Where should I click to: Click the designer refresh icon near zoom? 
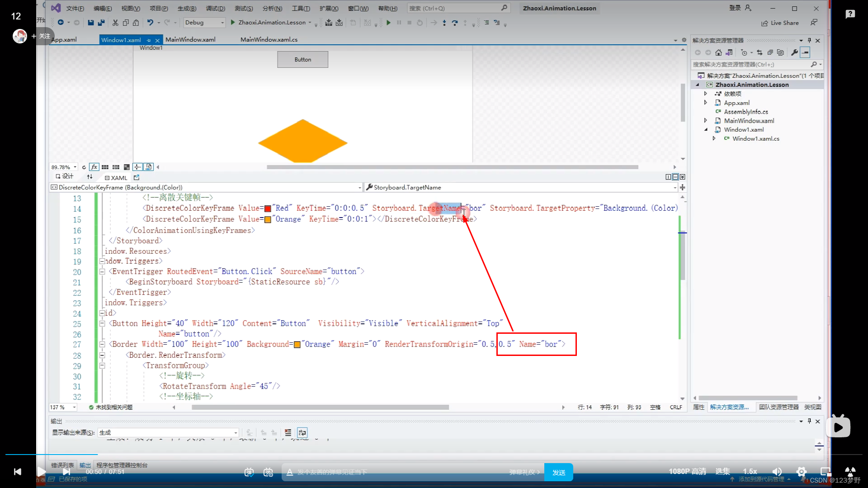[84, 167]
